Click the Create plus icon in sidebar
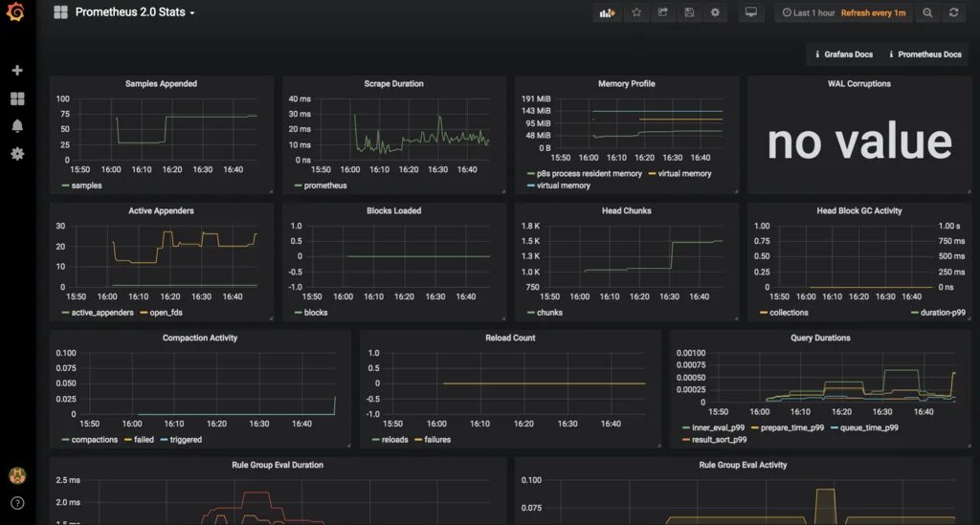980x525 pixels. pyautogui.click(x=17, y=70)
